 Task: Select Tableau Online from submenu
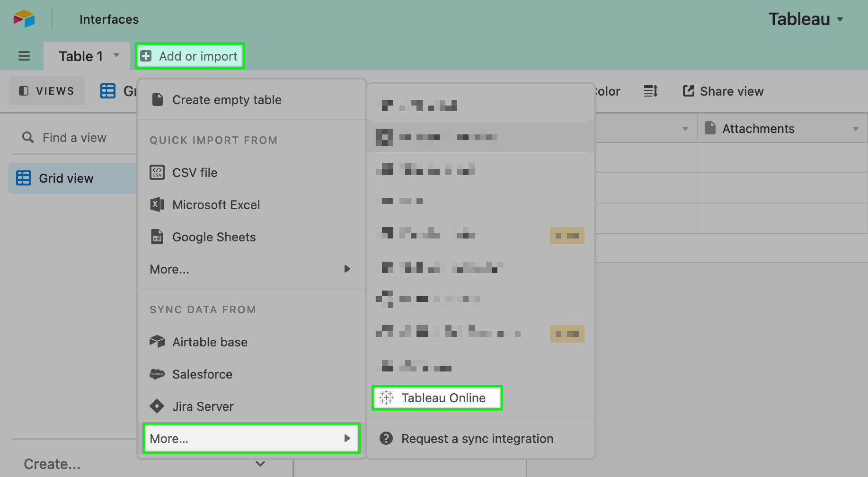pyautogui.click(x=437, y=397)
